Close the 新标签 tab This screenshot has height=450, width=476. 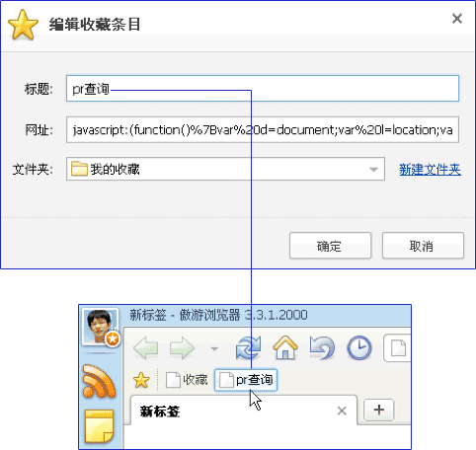click(342, 411)
